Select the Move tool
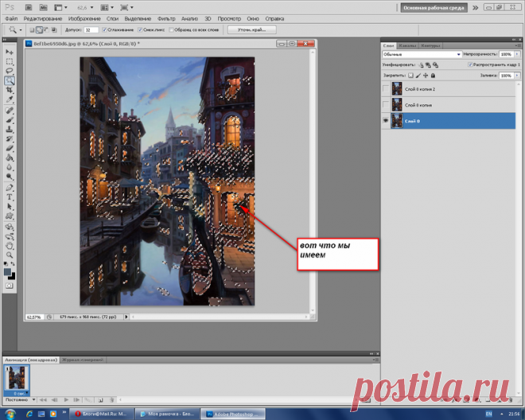Viewport: 525px width, 420px height. (x=10, y=52)
